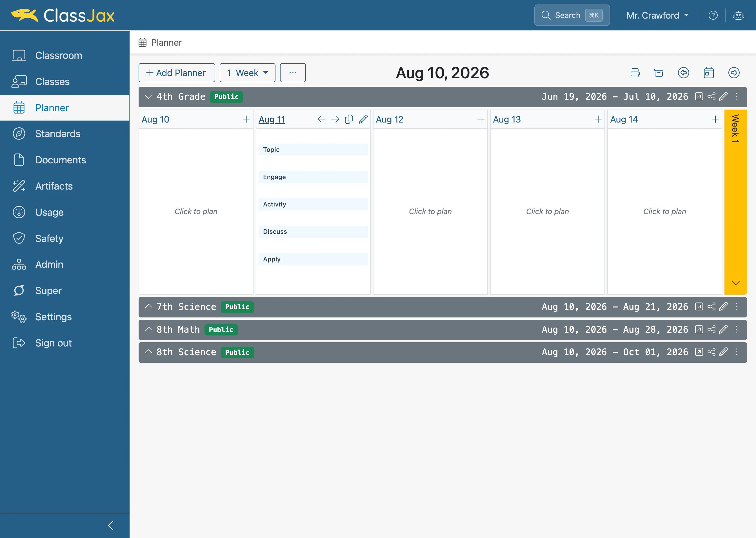Edit the 8th Science planner pencil
This screenshot has width=756, height=538.
point(724,352)
